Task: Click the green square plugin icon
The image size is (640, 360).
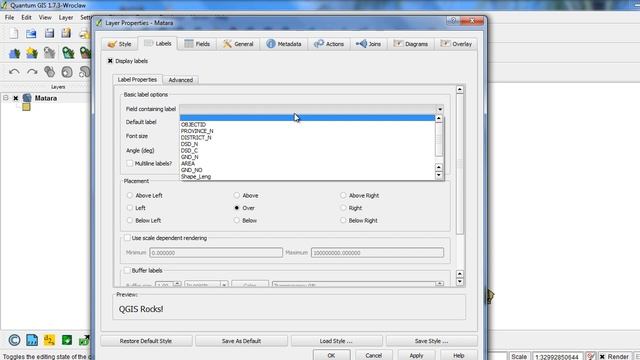Action: coord(67,340)
